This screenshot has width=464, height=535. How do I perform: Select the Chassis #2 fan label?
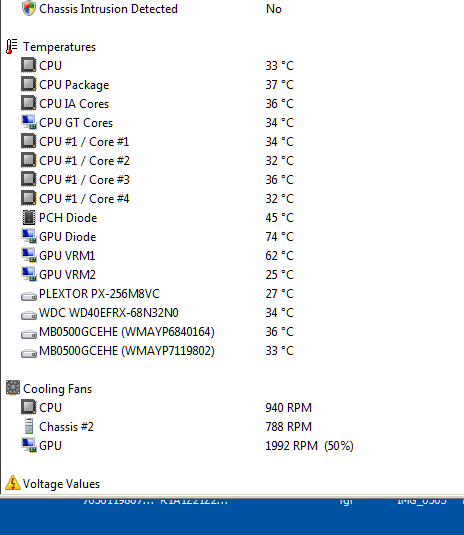coord(66,426)
